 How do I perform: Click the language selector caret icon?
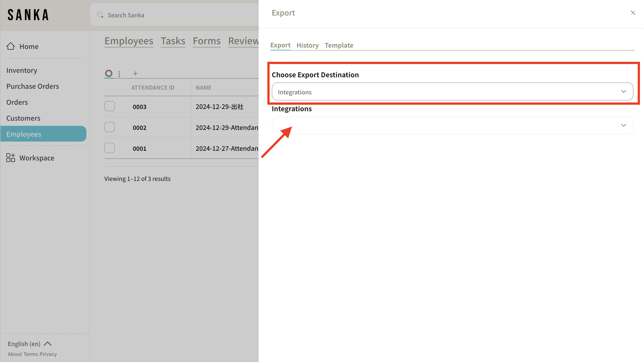pos(48,344)
